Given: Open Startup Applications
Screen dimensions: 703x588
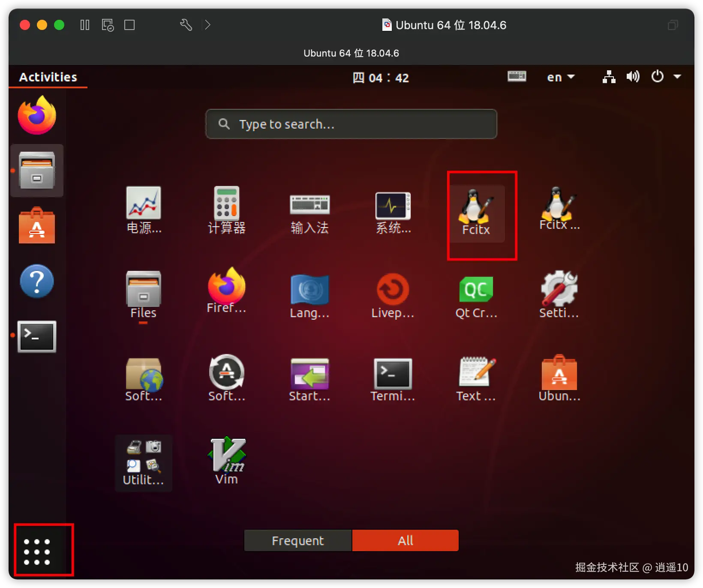Looking at the screenshot, I should point(310,380).
